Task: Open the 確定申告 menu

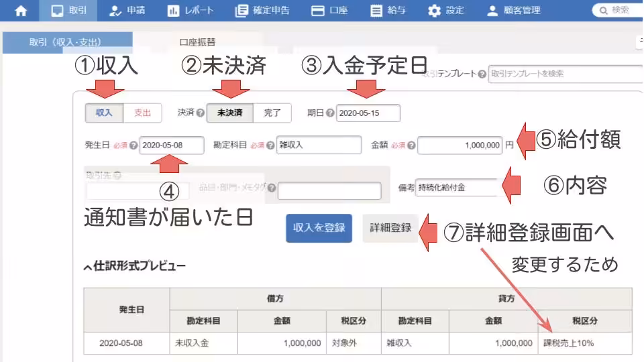Action: tap(262, 11)
